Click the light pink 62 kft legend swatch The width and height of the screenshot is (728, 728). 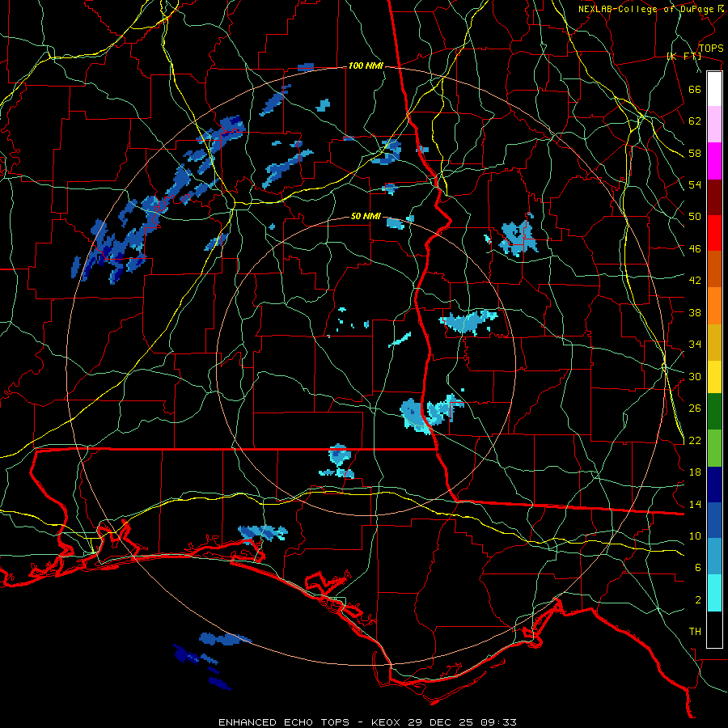click(714, 125)
